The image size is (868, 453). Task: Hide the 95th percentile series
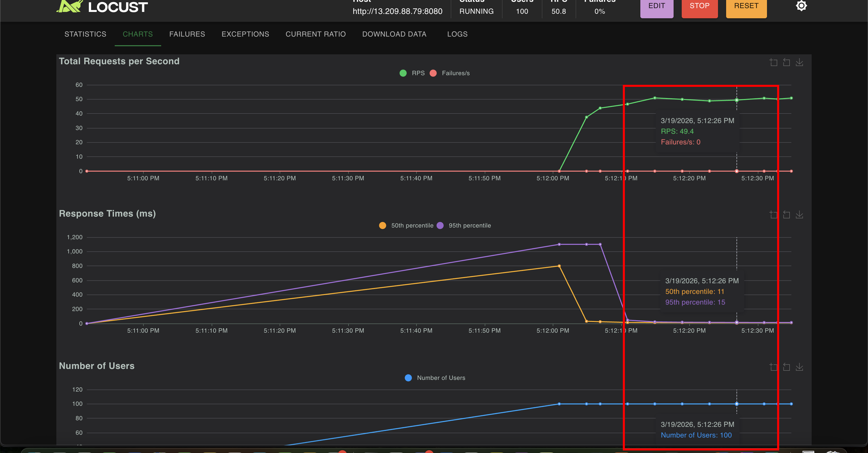pos(464,225)
